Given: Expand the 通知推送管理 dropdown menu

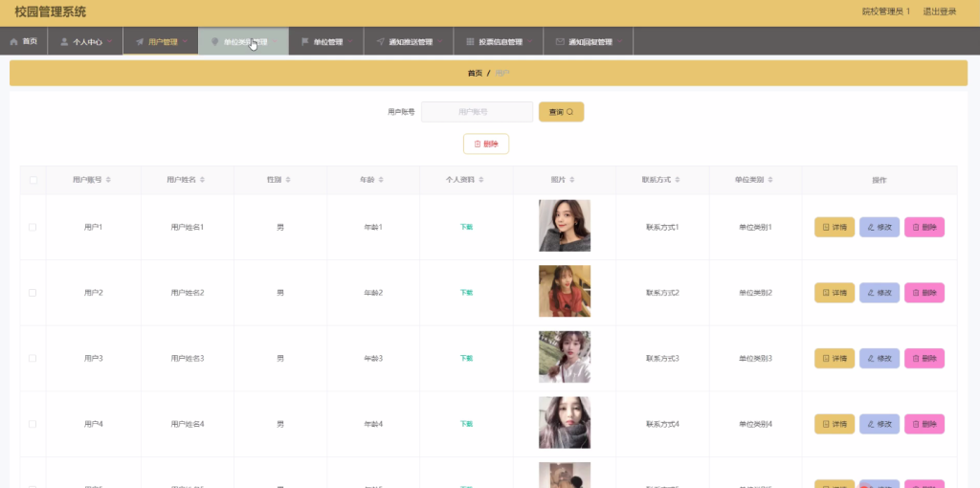Looking at the screenshot, I should (440, 42).
